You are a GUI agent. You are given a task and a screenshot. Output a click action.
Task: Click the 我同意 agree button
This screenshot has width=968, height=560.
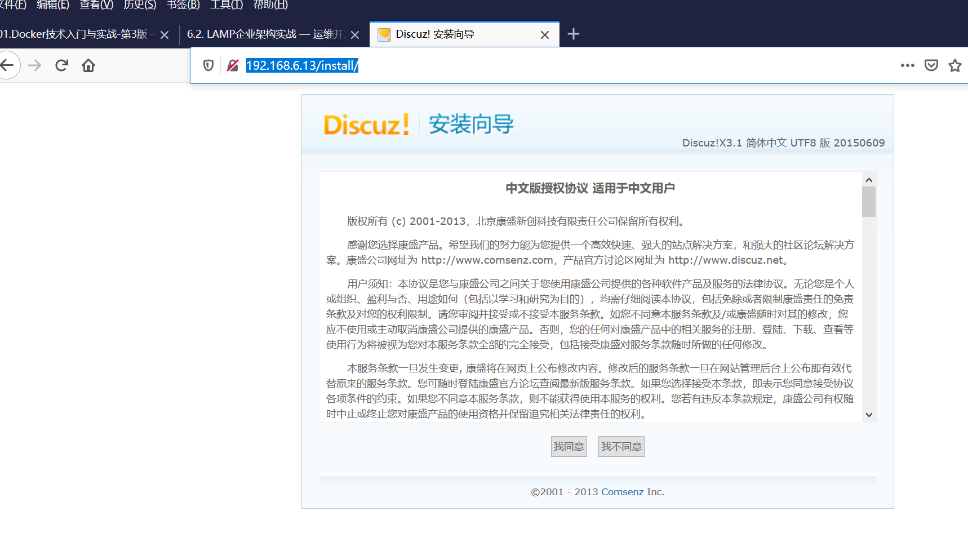pyautogui.click(x=569, y=447)
